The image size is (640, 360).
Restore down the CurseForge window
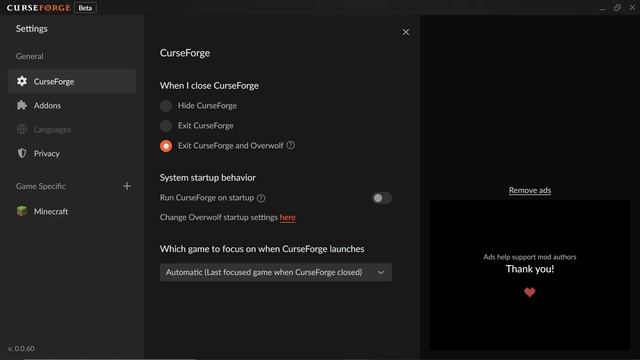coord(617,8)
